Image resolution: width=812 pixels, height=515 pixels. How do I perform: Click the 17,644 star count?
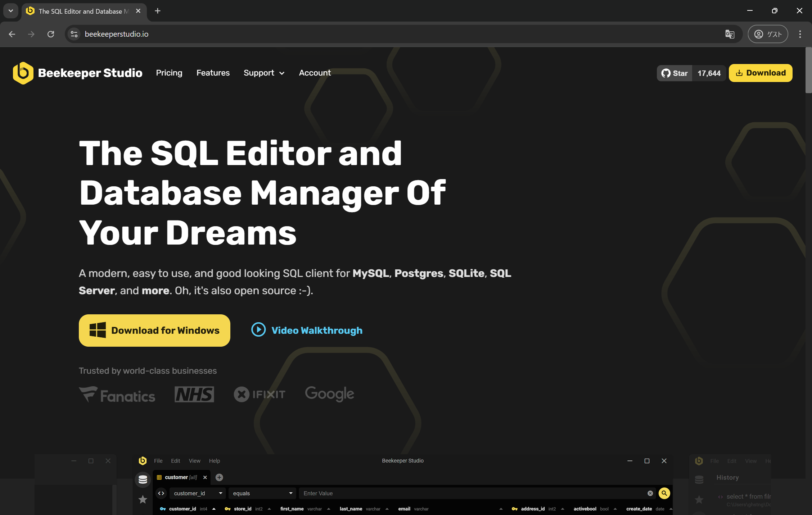(x=709, y=73)
